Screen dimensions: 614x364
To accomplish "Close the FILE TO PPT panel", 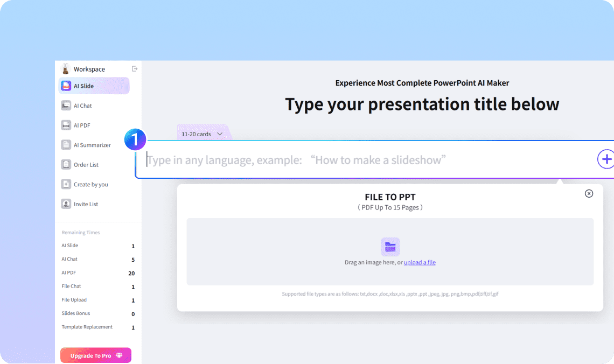I will click(589, 193).
